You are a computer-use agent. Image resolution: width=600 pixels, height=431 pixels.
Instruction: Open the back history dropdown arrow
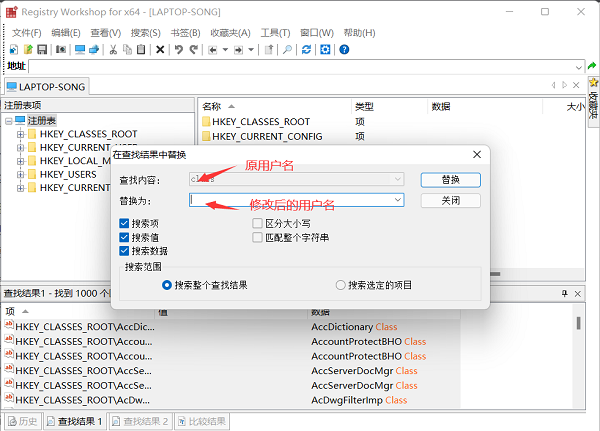[225, 49]
